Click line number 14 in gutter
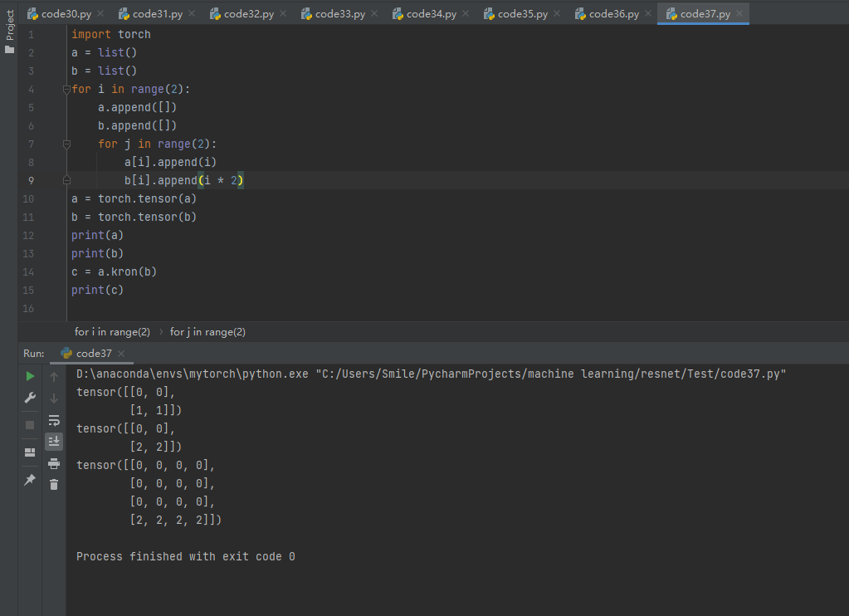 click(x=28, y=272)
